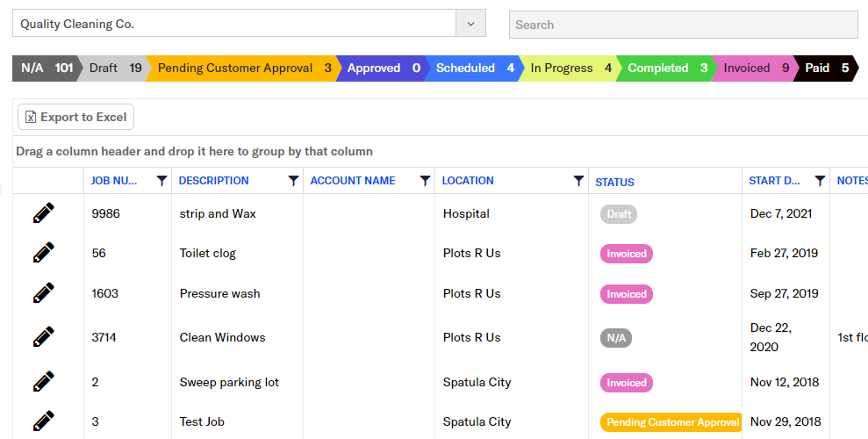Edit the Toilet clog job with its pencil icon
Screen dimensions: 868x439
click(44, 253)
